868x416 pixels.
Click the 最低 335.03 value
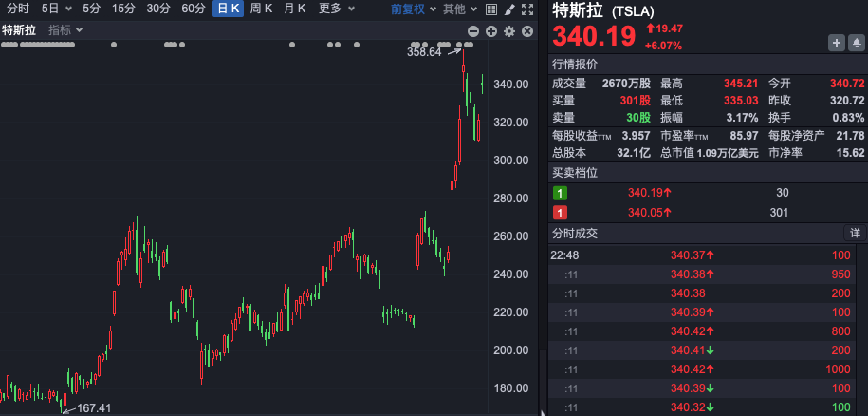click(741, 101)
